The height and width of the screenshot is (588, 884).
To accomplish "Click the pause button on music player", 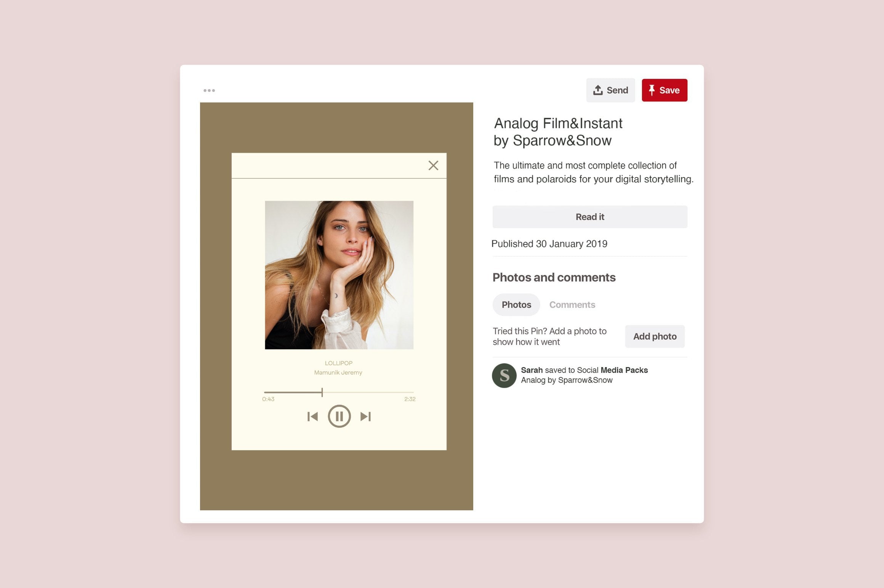I will pos(339,415).
